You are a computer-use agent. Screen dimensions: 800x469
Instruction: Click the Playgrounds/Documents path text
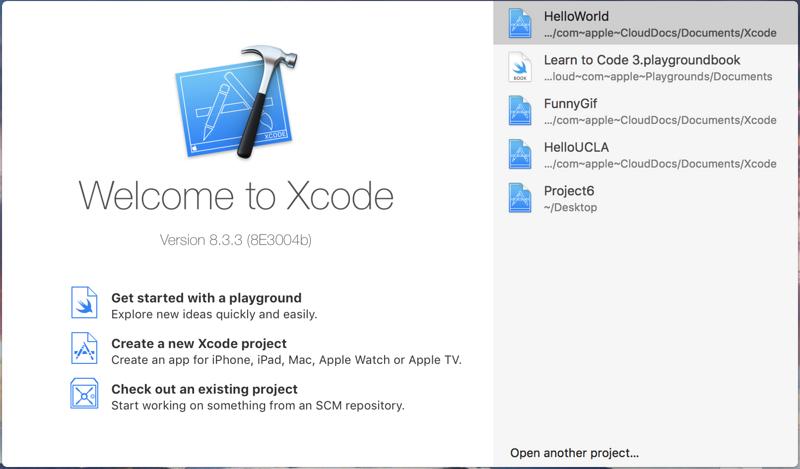pyautogui.click(x=658, y=77)
